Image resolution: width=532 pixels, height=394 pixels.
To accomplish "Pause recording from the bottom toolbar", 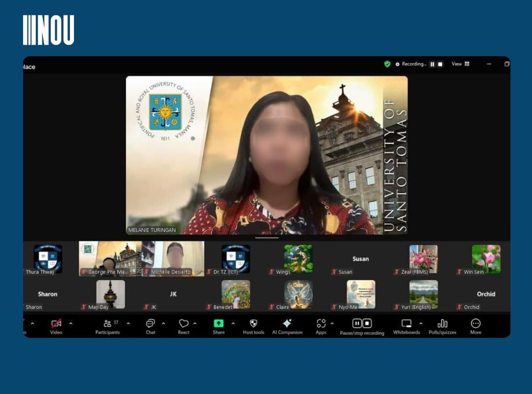I will (x=357, y=324).
